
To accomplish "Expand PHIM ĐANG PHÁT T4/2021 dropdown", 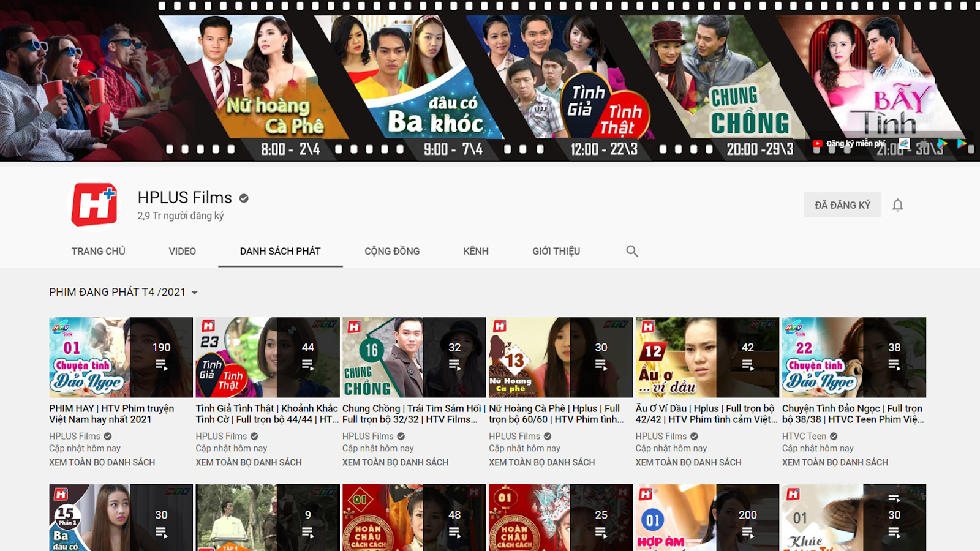I will click(x=124, y=292).
